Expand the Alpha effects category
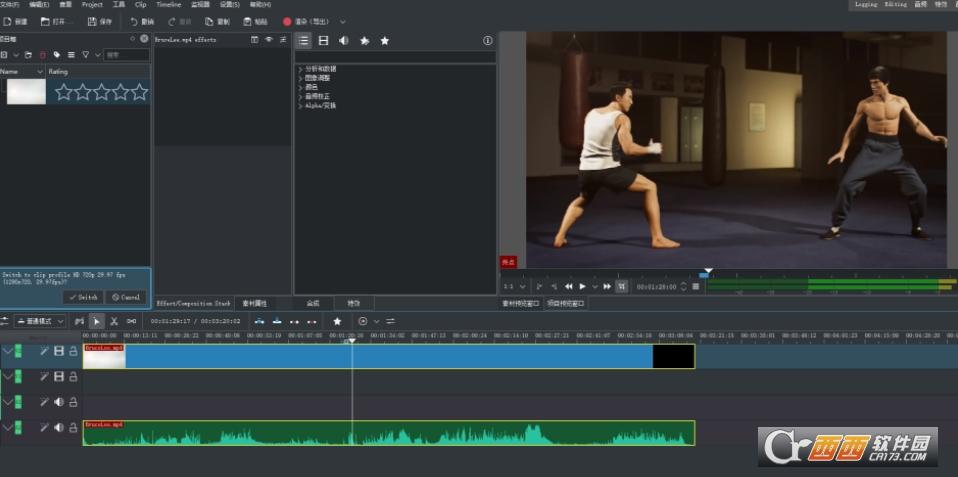 (301, 106)
